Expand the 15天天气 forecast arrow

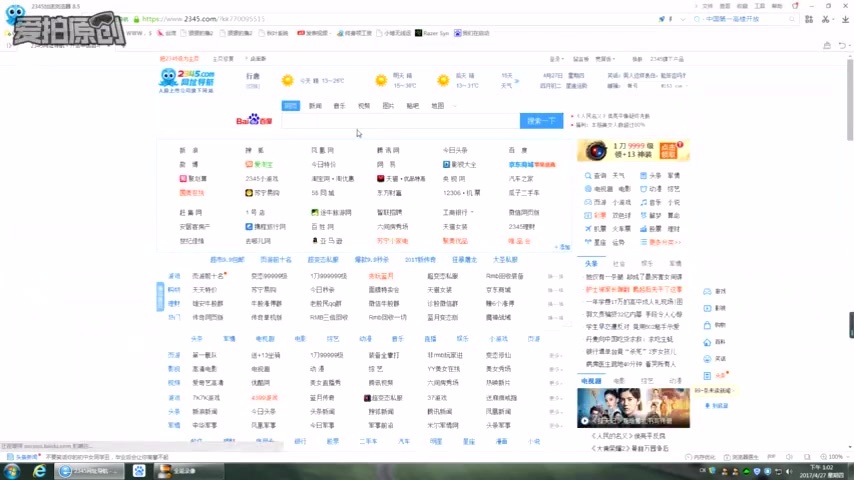(517, 81)
